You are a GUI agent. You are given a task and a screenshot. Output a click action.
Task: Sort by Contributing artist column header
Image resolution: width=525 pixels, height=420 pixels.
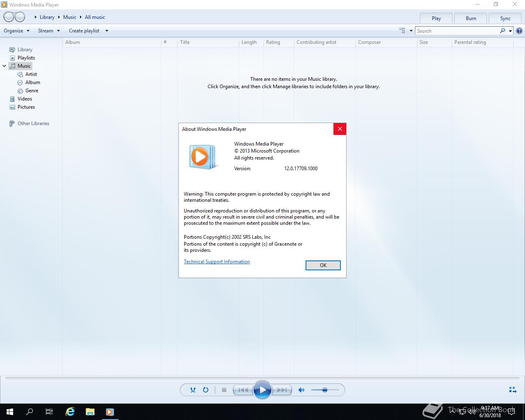(x=324, y=42)
